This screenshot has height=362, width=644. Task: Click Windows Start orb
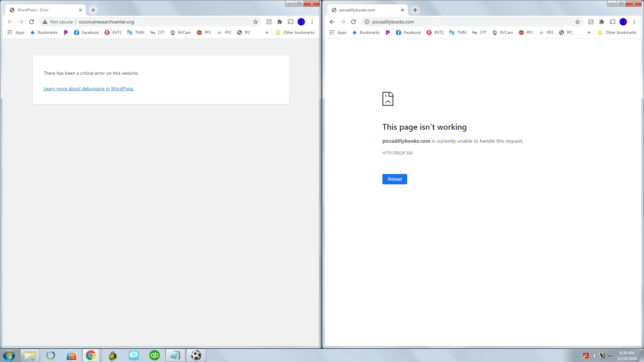pos(9,355)
